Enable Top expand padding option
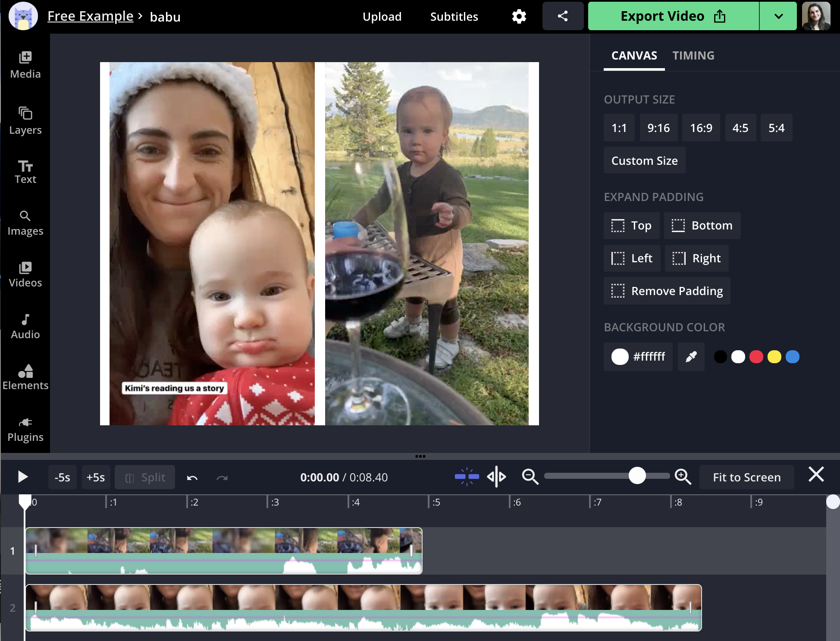Viewport: 840px width, 641px height. (x=631, y=226)
